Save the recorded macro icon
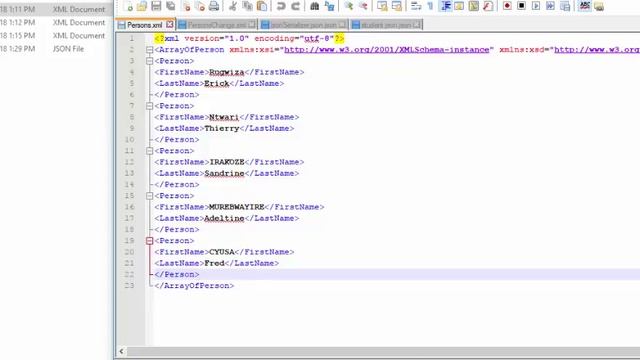The height and width of the screenshot is (360, 640). [x=565, y=6]
